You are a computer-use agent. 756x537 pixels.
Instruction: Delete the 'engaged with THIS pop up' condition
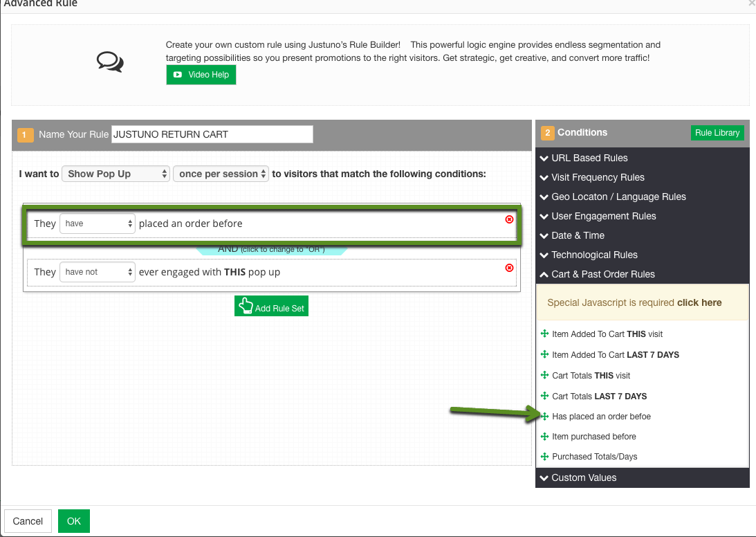click(x=510, y=268)
